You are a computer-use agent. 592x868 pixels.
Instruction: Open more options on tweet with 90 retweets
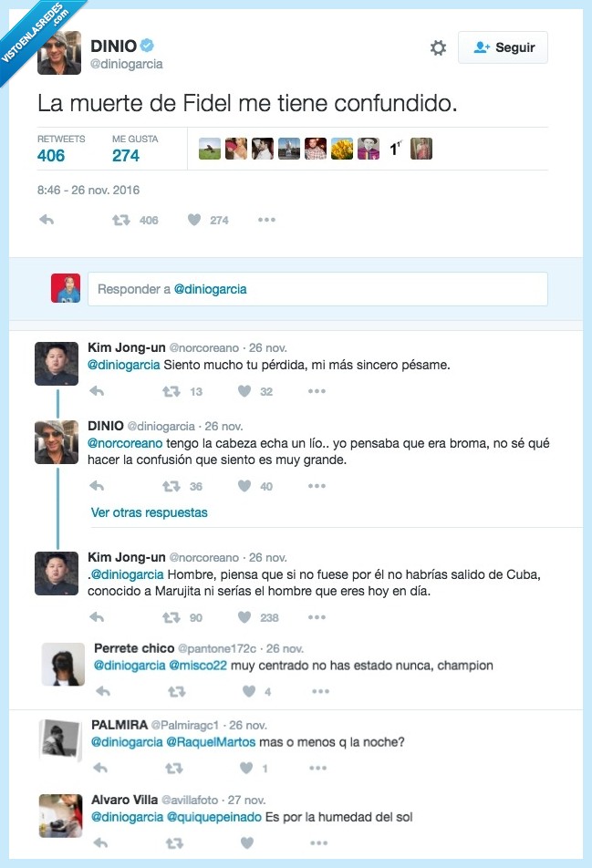pos(317,617)
